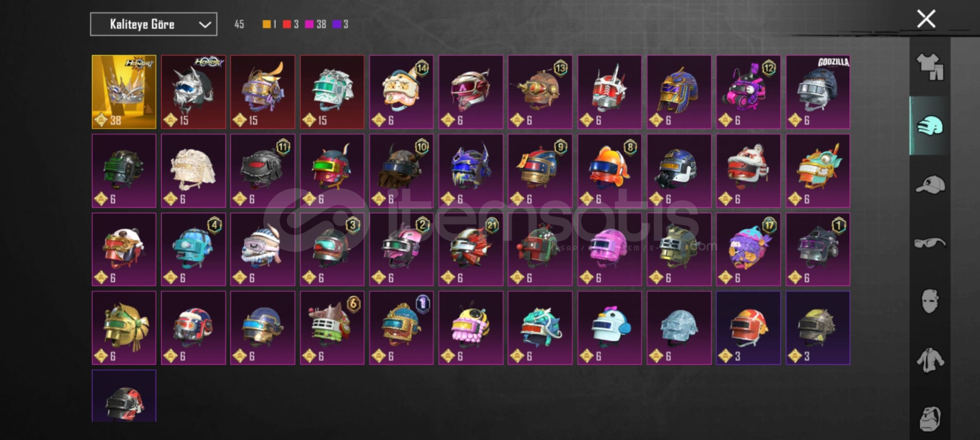The height and width of the screenshot is (440, 980).
Task: Open the backpack category icon
Action: pos(930,419)
